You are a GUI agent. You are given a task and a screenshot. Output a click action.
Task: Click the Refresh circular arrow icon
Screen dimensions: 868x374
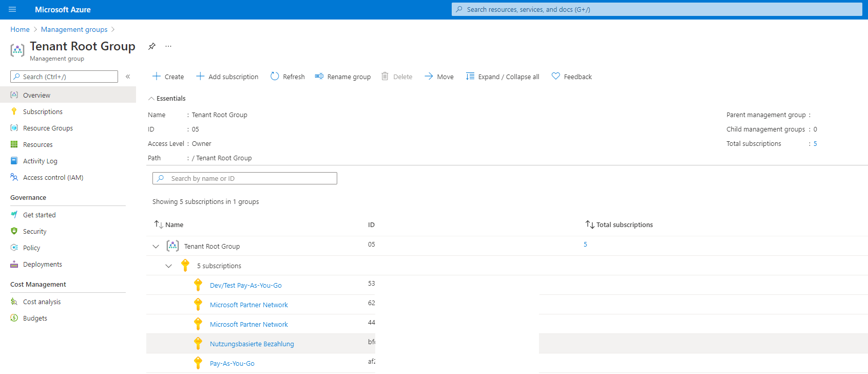click(x=275, y=76)
